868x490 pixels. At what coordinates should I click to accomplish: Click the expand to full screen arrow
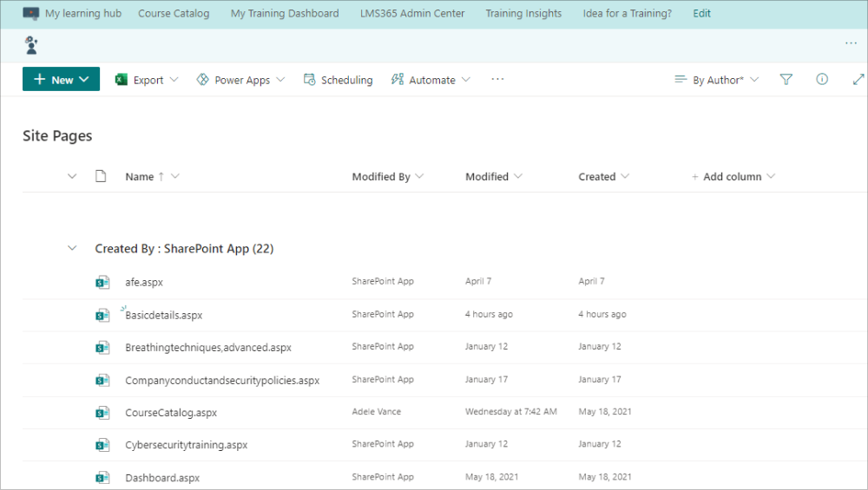[858, 80]
